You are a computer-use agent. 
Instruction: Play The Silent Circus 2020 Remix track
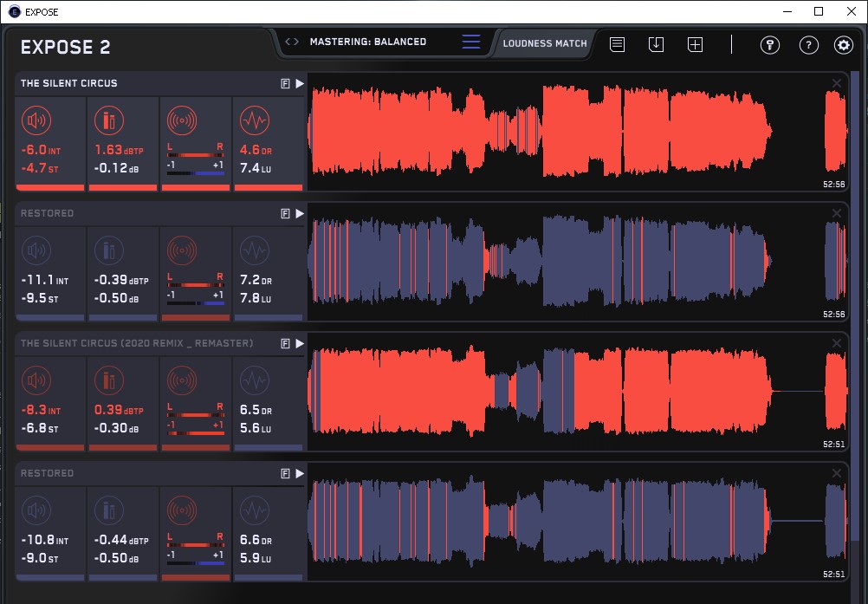coord(300,343)
